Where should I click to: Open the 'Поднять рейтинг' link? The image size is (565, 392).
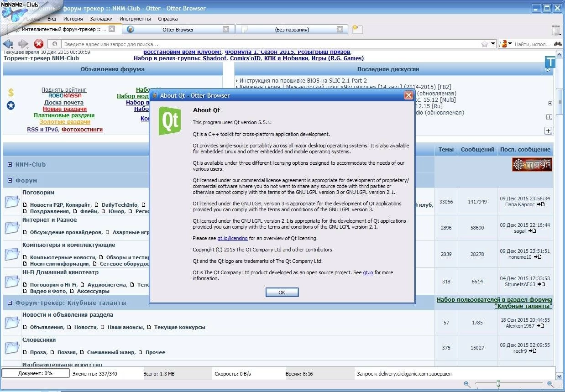coord(64,90)
